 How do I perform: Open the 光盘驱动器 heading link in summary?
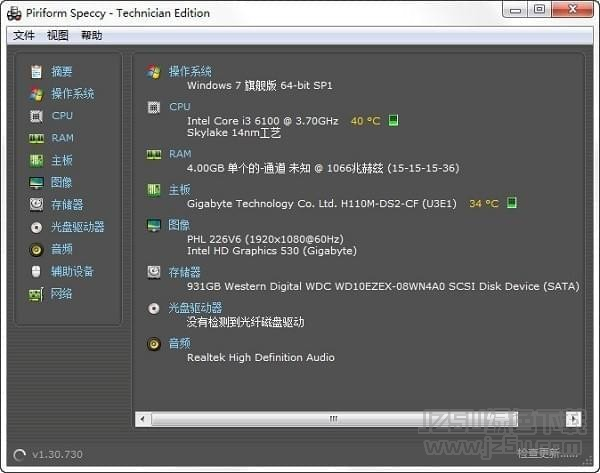[x=195, y=308]
